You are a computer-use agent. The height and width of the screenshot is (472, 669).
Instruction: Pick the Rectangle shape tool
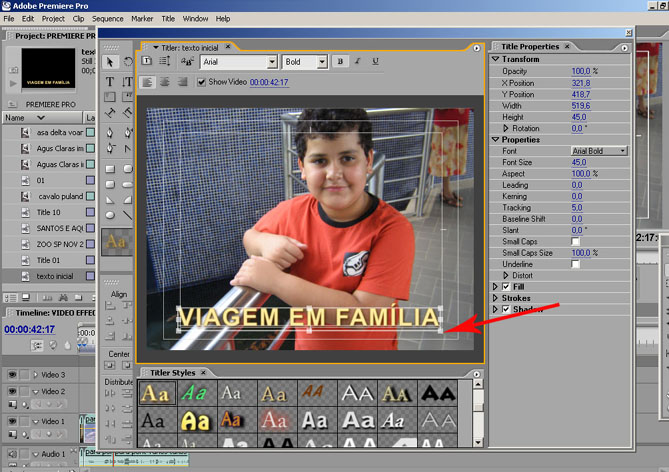110,168
